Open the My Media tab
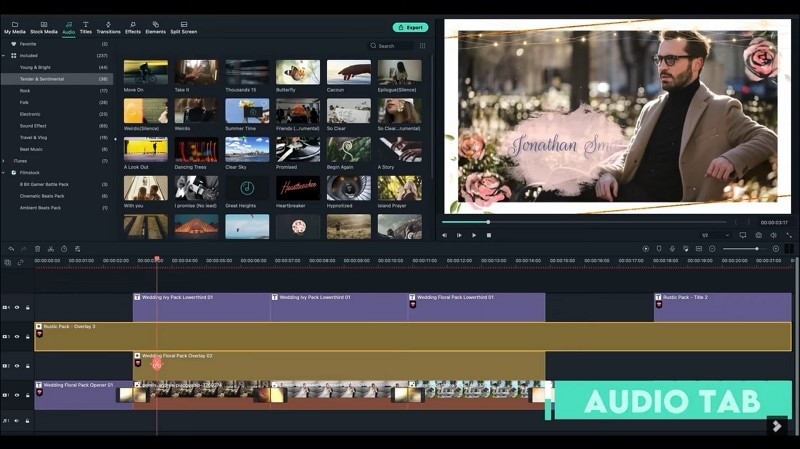The width and height of the screenshot is (800, 449). [15, 28]
